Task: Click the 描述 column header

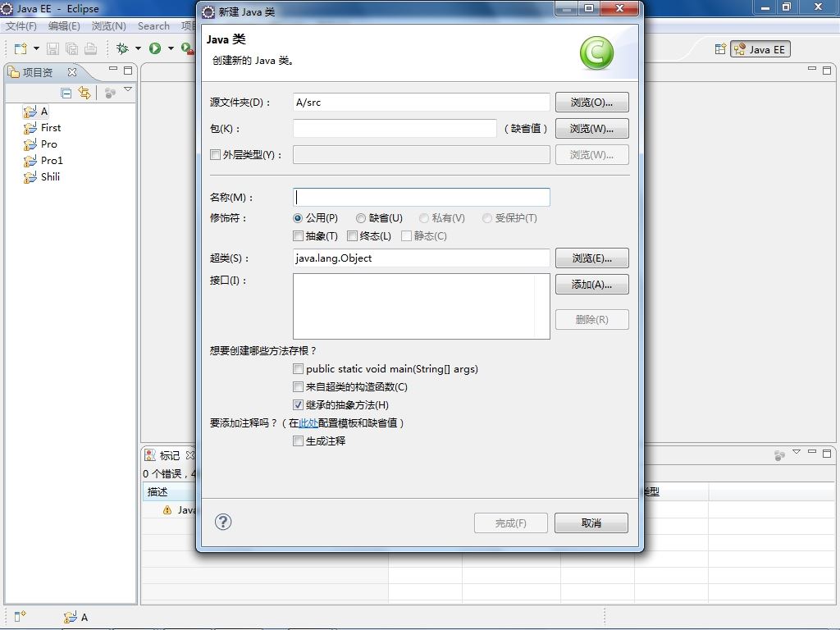Action: pyautogui.click(x=157, y=492)
